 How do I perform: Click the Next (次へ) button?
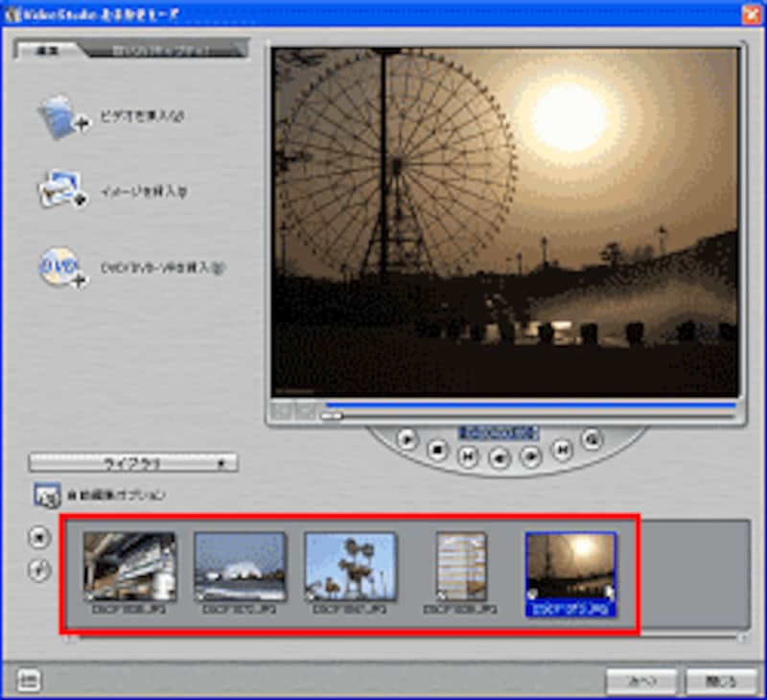(641, 681)
